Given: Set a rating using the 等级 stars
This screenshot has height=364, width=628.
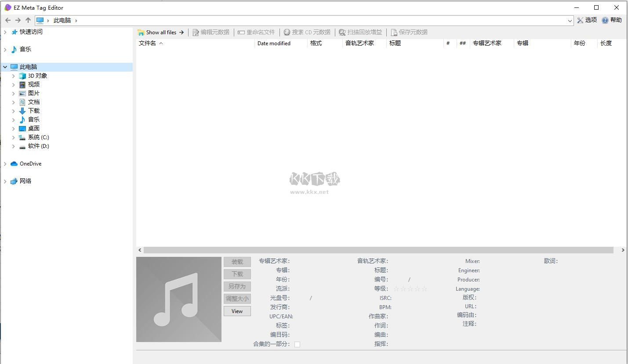Looking at the screenshot, I should pos(410,288).
